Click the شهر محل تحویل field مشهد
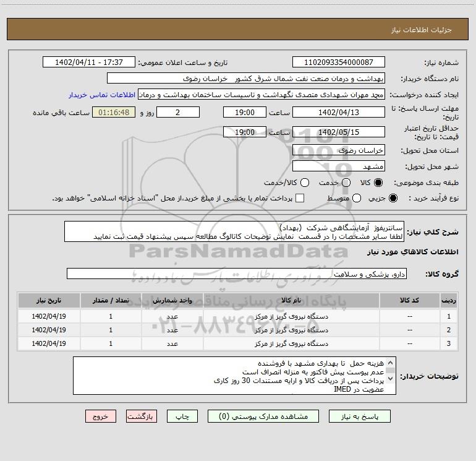The height and width of the screenshot is (461, 476). point(339,166)
